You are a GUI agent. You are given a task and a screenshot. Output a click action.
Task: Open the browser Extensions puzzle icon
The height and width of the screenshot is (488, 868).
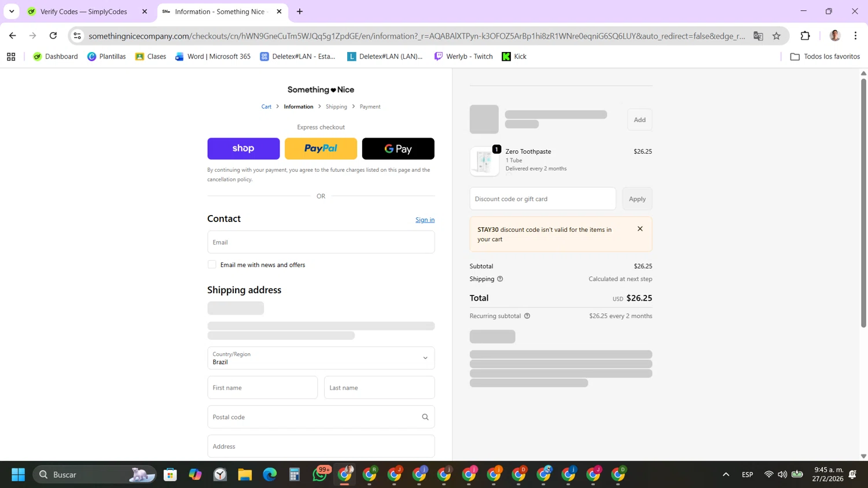pyautogui.click(x=805, y=36)
